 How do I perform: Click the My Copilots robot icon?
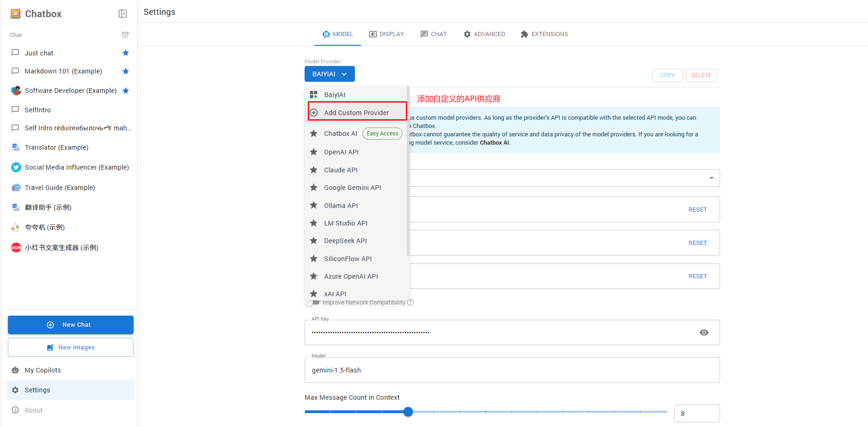(x=15, y=370)
